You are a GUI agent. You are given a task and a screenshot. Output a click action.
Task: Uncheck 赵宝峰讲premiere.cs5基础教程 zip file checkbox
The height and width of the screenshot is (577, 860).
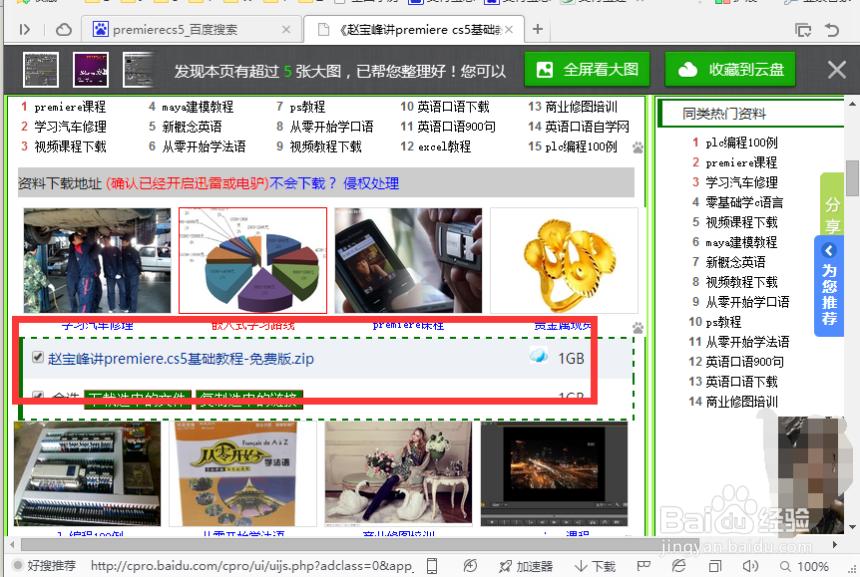[37, 358]
